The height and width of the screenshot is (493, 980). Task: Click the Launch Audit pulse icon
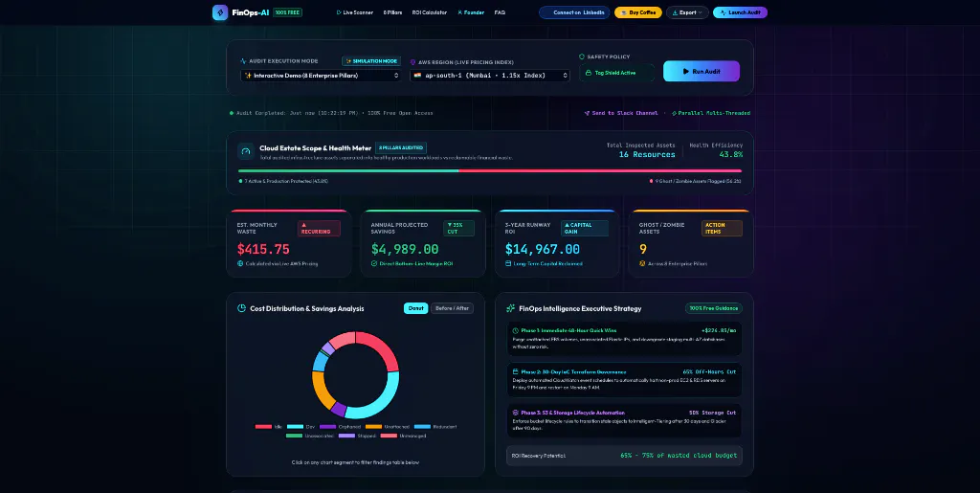click(x=724, y=12)
